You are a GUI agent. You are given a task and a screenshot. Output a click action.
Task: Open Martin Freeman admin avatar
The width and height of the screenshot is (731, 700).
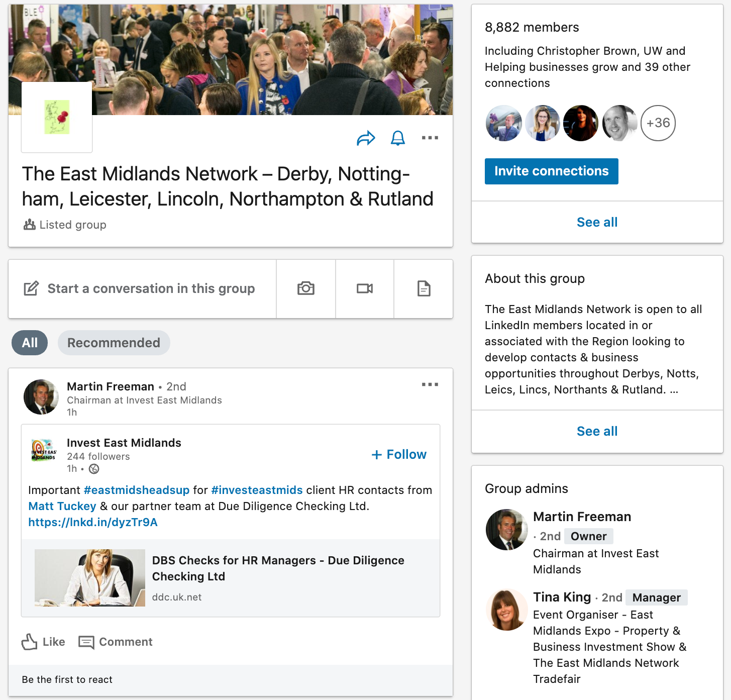[507, 530]
